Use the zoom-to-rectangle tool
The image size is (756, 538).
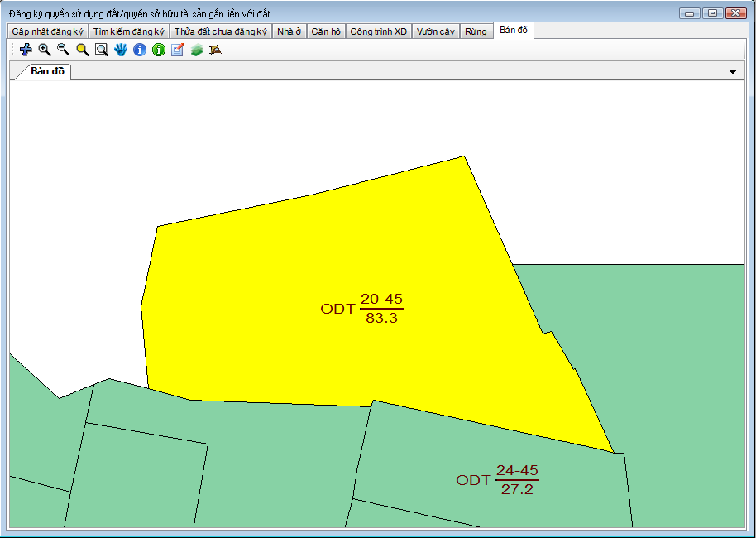tap(101, 50)
